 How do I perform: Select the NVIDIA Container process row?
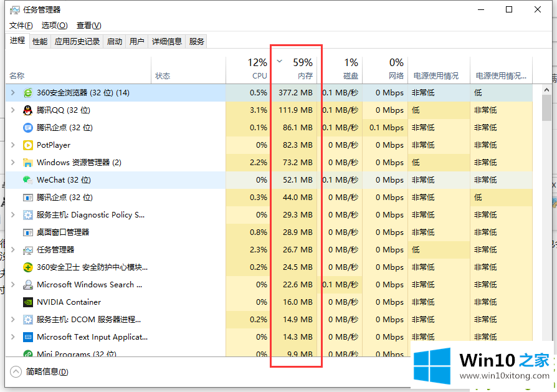click(269, 302)
